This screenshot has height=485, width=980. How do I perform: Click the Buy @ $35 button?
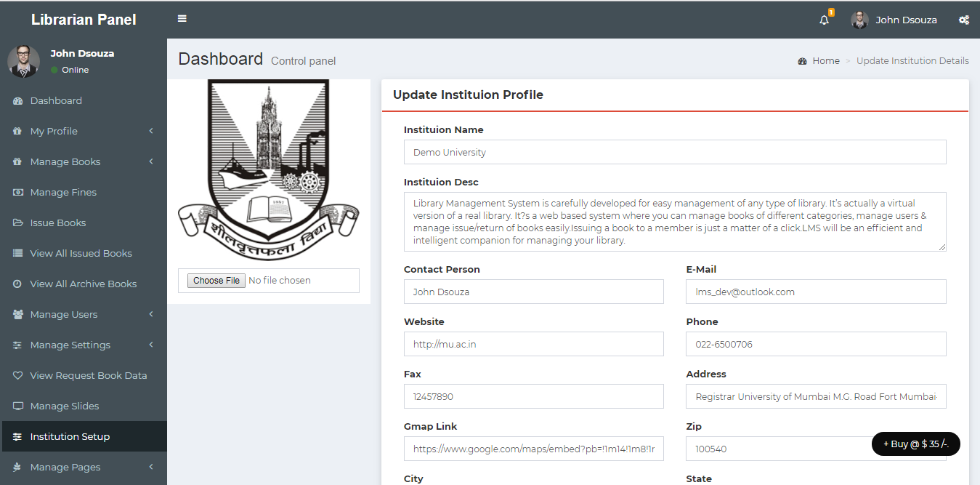click(916, 444)
